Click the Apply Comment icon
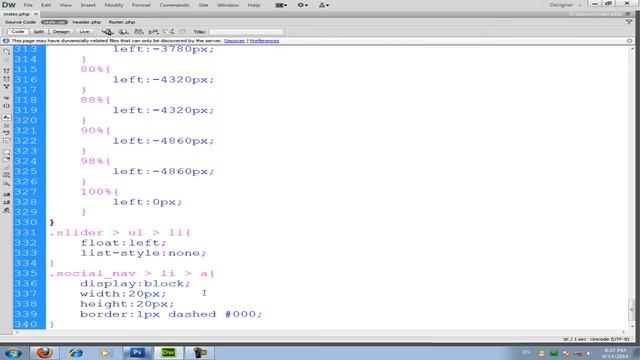This screenshot has width=640, height=360. click(6, 152)
